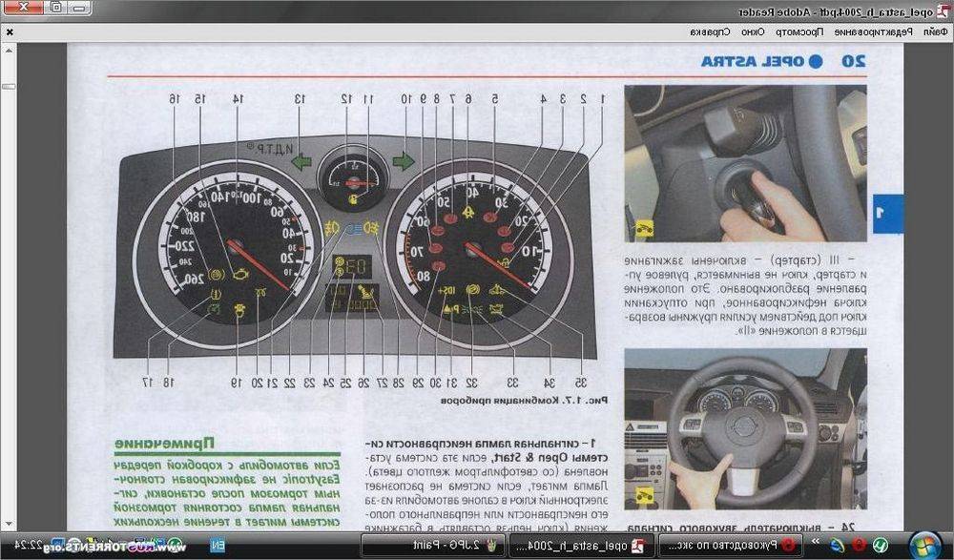Click the vertical scrollbar thumb

[9, 87]
